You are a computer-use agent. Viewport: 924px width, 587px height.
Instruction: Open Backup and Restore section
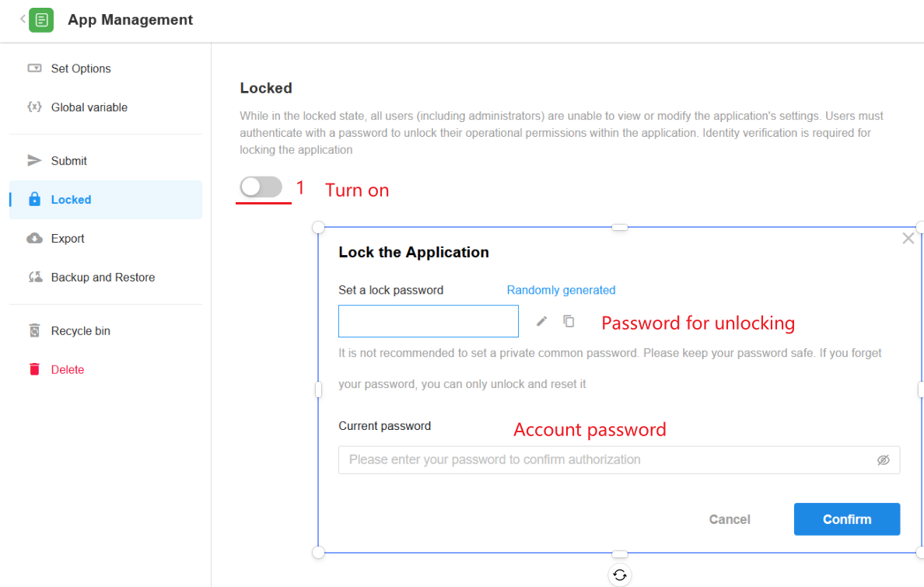tap(103, 278)
